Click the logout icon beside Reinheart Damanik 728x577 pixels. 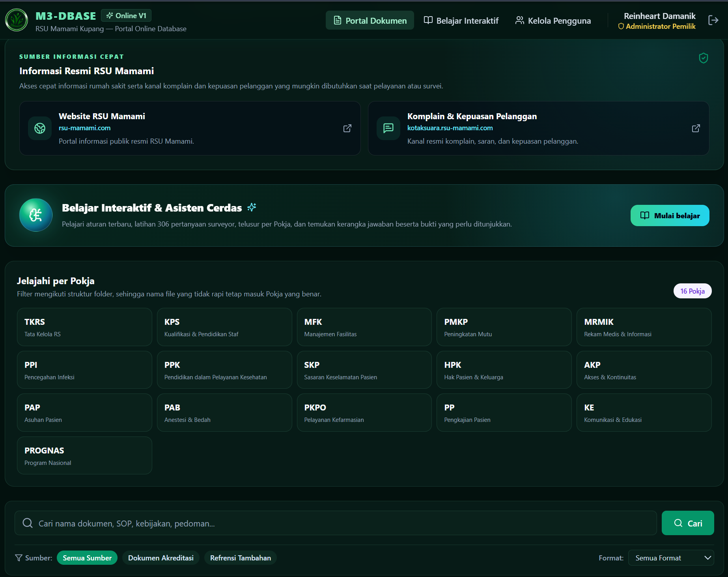(713, 20)
